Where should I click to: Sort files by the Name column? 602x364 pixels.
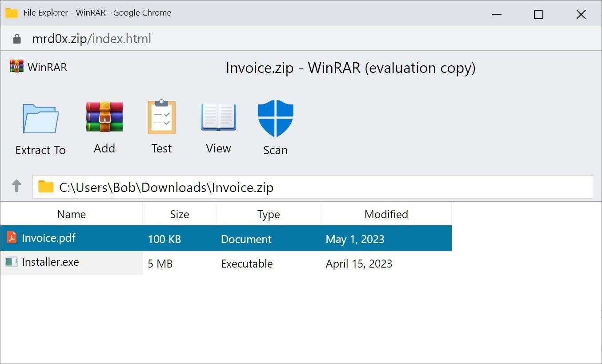71,214
